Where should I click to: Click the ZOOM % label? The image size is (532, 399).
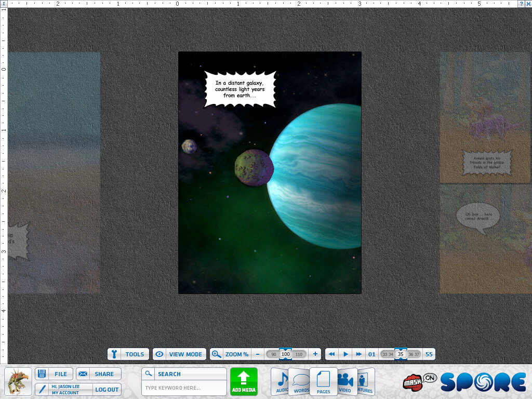[237, 354]
